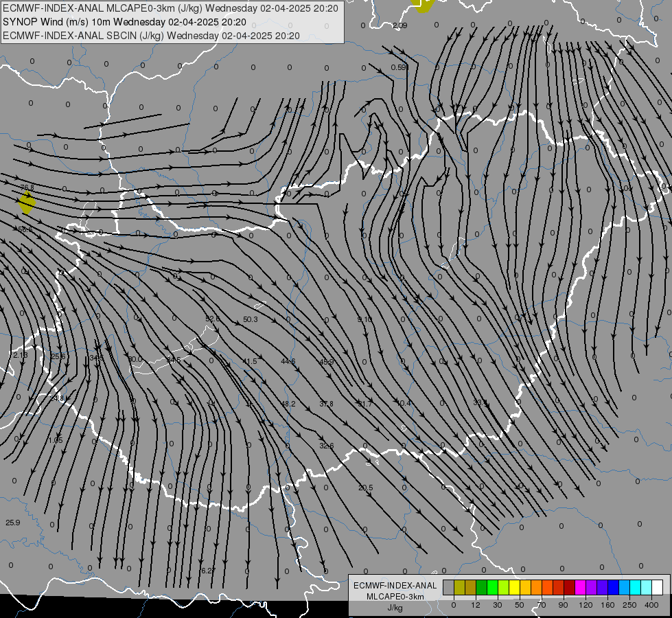Click the map value 37.8

coord(326,404)
